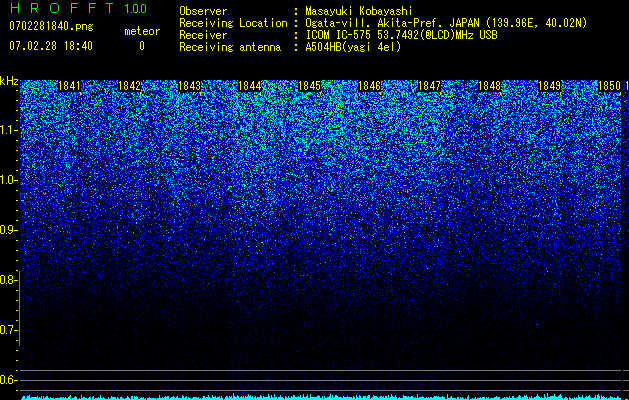Click the Observer field label

tap(203, 11)
